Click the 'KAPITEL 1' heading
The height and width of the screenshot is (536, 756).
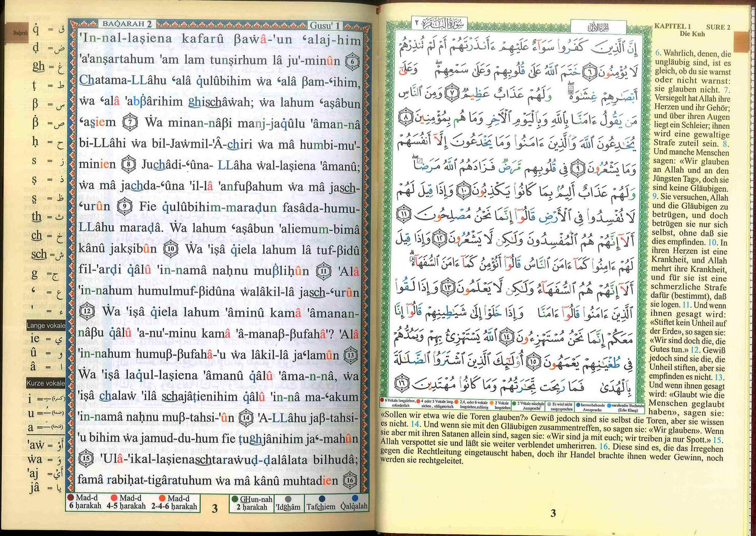tap(672, 26)
